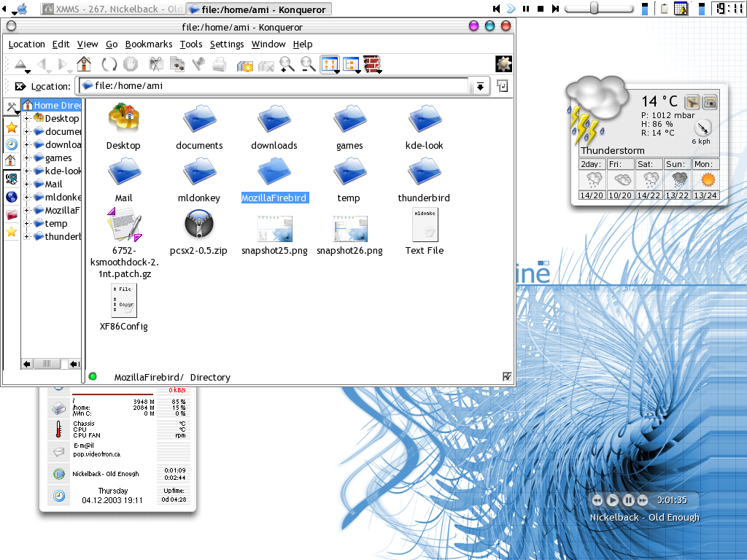Show globe Root/Web sidebar panel
Image resolution: width=747 pixels, height=560 pixels.
12,197
